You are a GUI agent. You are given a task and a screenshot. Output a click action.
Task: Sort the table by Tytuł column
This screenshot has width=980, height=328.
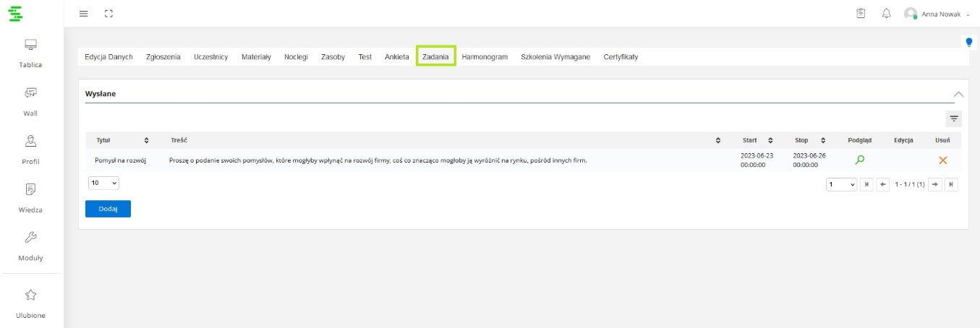147,140
